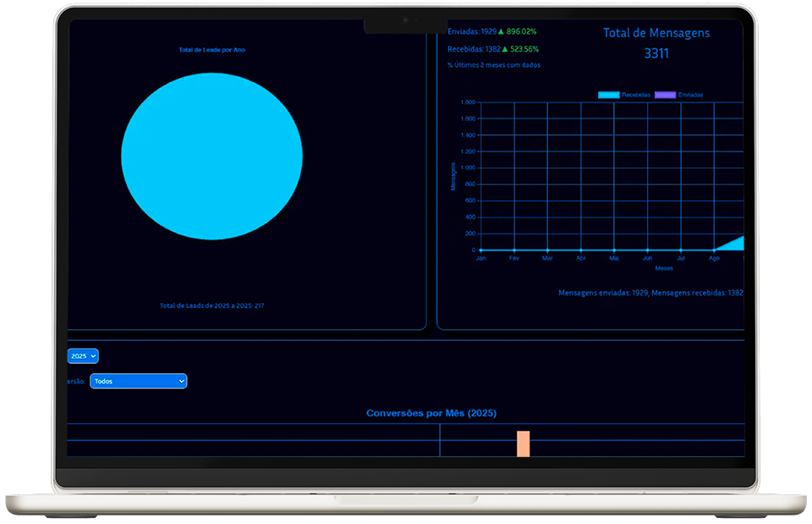Viewport: 812px width, 524px height.
Task: Click the Enviadas legend label text
Action: click(x=691, y=95)
